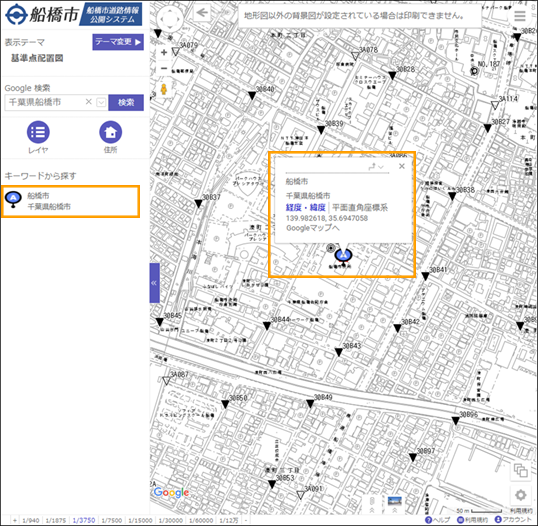Open the hamburger menu at top right
Image resolution: width=538 pixels, height=526 pixels.
click(520, 16)
